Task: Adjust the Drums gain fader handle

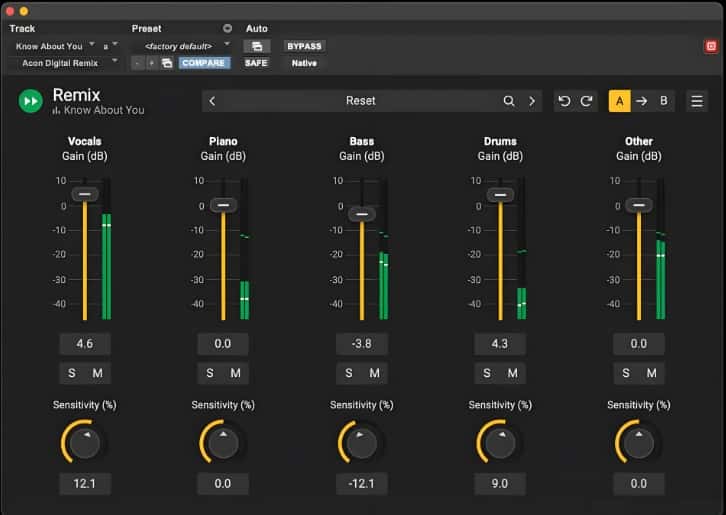Action: point(500,195)
